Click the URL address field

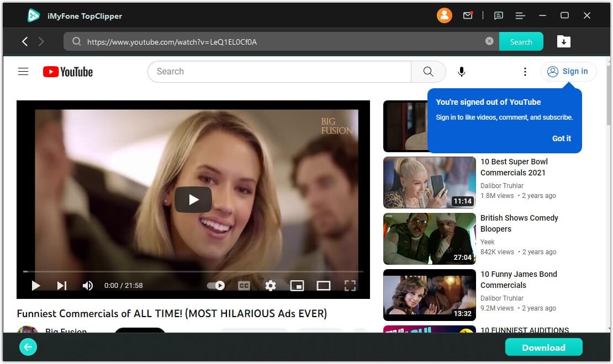(x=282, y=41)
